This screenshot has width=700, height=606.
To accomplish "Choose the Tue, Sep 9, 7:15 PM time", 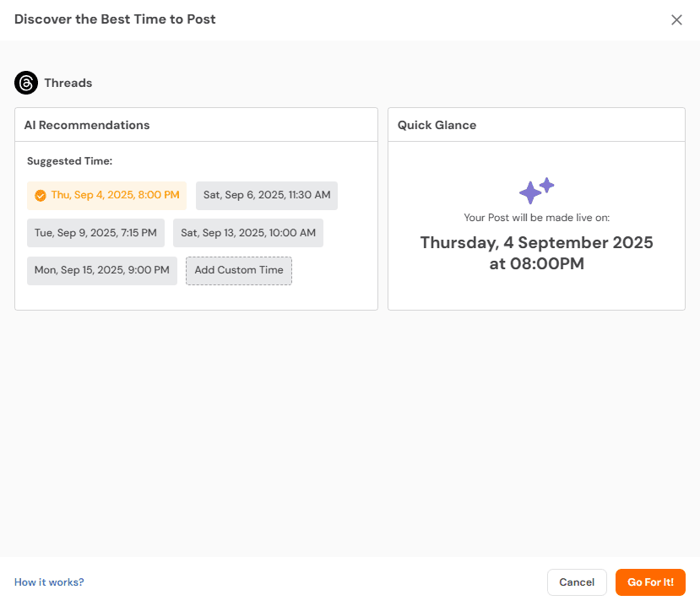I will pyautogui.click(x=95, y=233).
